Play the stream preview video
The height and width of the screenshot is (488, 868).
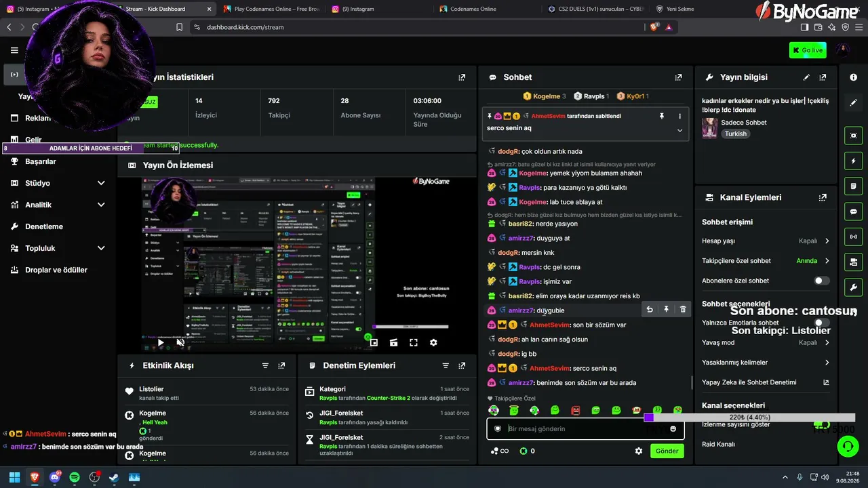point(160,342)
